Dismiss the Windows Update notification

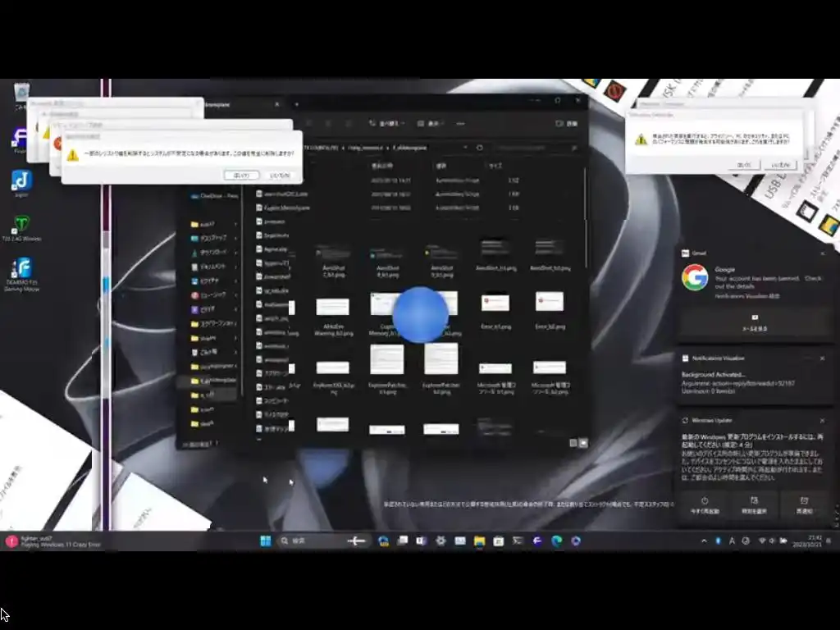coord(822,421)
